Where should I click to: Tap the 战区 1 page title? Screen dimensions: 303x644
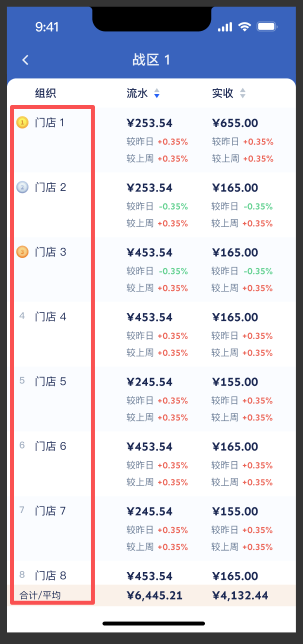pos(151,60)
